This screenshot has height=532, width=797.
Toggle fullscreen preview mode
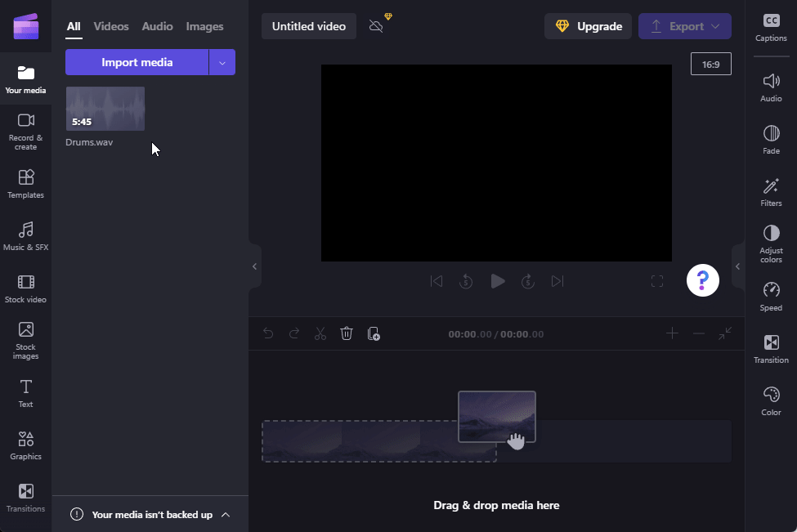pos(657,280)
